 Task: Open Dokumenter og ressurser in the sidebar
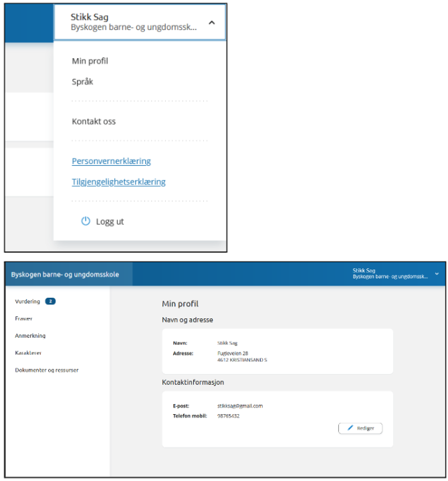click(46, 370)
